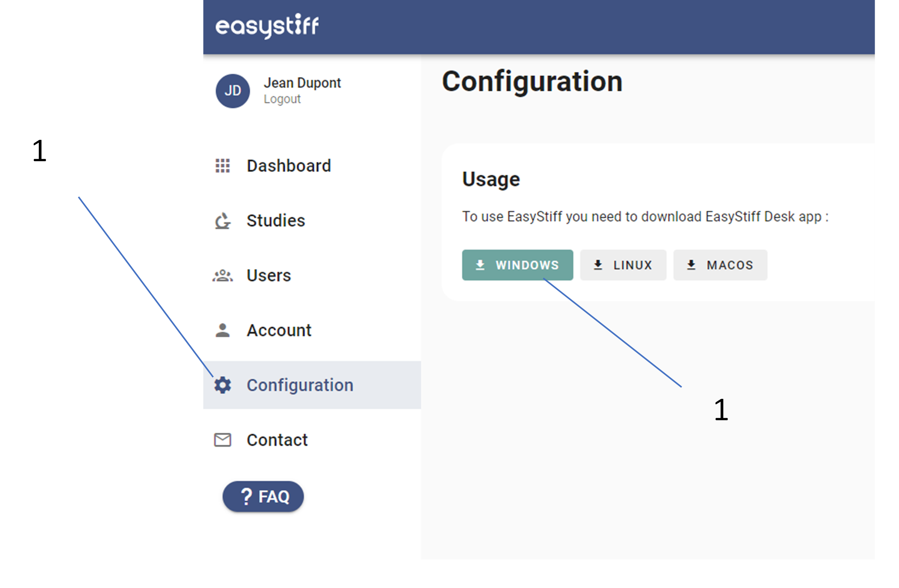Viewport: 899px width, 588px height.
Task: Click the Contact envelope icon
Action: [222, 440]
